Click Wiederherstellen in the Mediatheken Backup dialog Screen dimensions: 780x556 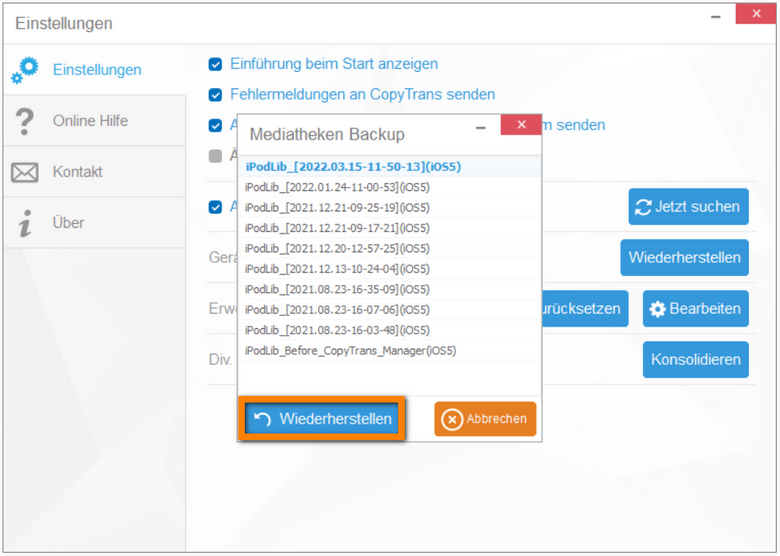[322, 419]
